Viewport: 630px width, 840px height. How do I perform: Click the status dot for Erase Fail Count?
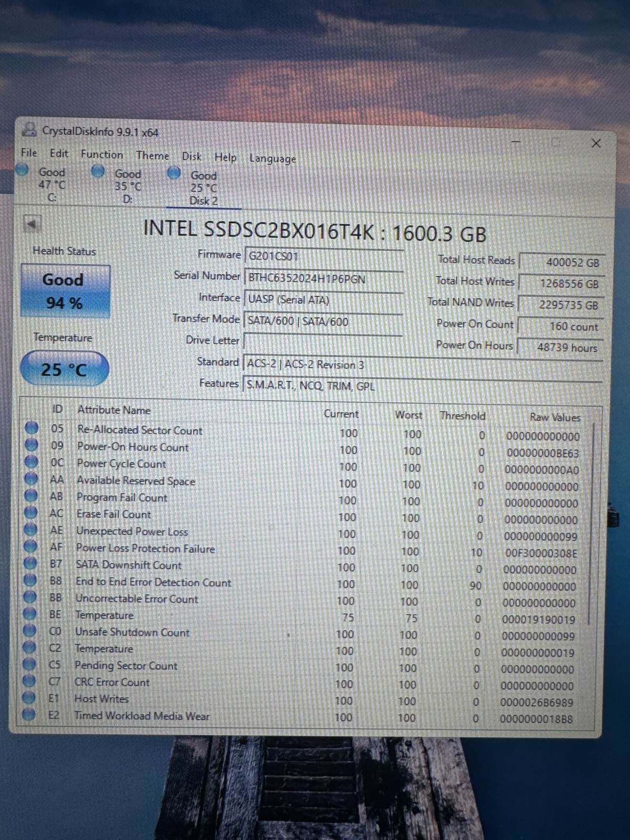[x=31, y=512]
